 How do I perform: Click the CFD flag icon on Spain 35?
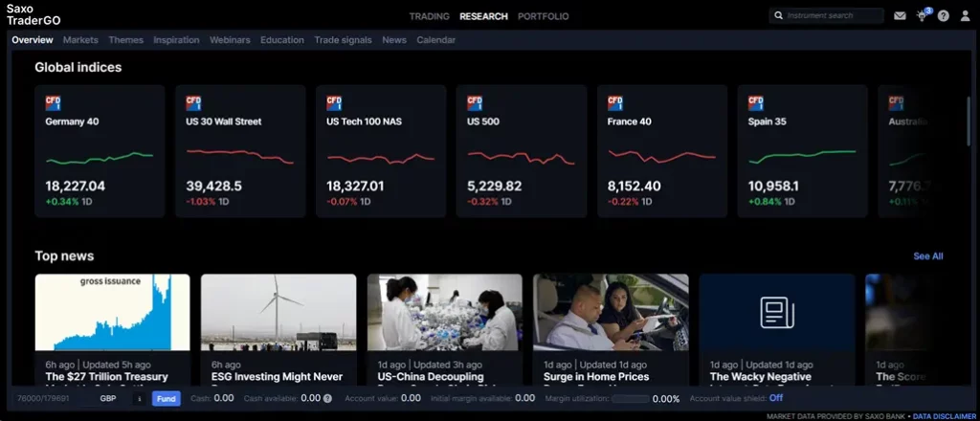pos(756,103)
